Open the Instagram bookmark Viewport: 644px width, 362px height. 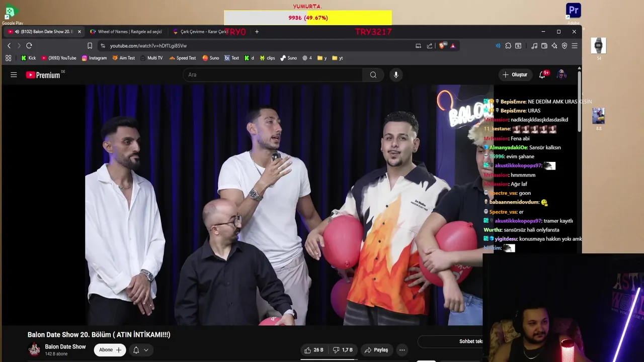(x=94, y=58)
